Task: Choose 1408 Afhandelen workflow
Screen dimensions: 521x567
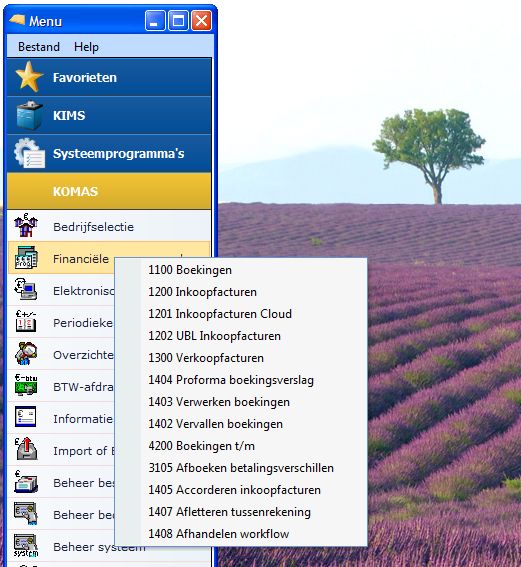Action: (241, 534)
